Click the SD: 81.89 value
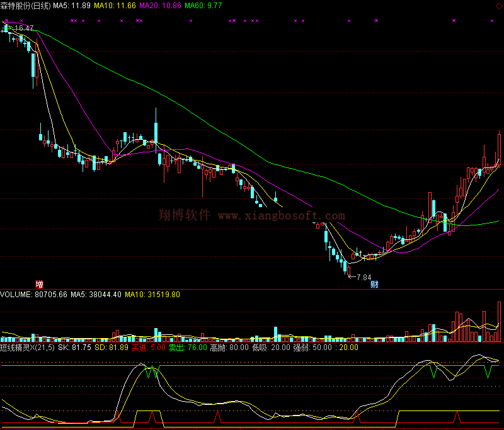The image size is (504, 430). (x=112, y=348)
